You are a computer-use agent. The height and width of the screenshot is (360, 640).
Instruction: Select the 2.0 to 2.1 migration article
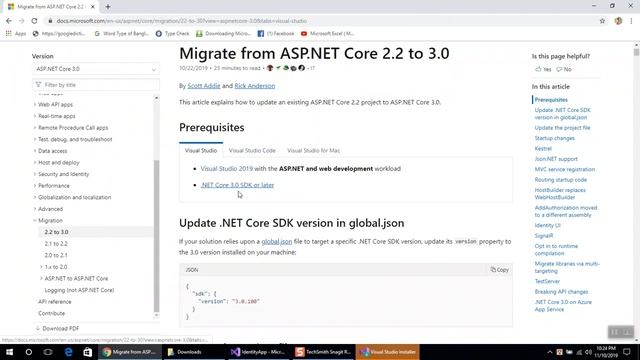pos(56,255)
